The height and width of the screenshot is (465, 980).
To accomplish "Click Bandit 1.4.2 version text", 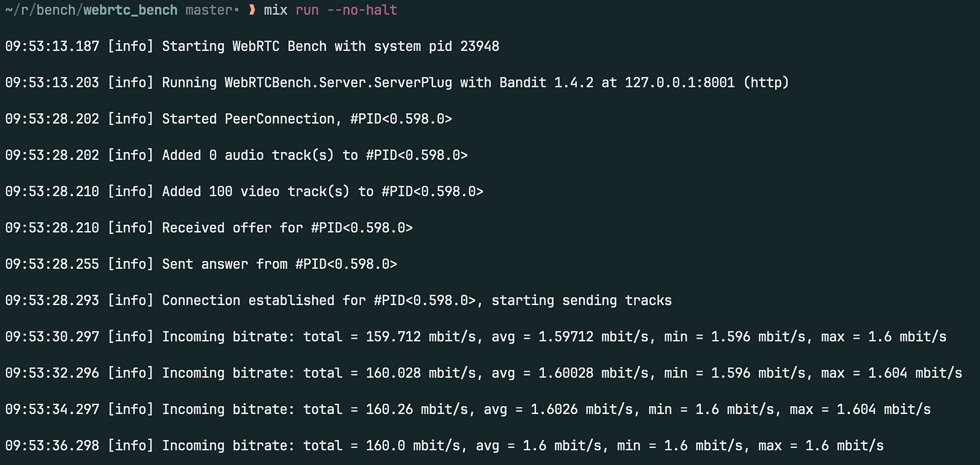I will coord(546,83).
